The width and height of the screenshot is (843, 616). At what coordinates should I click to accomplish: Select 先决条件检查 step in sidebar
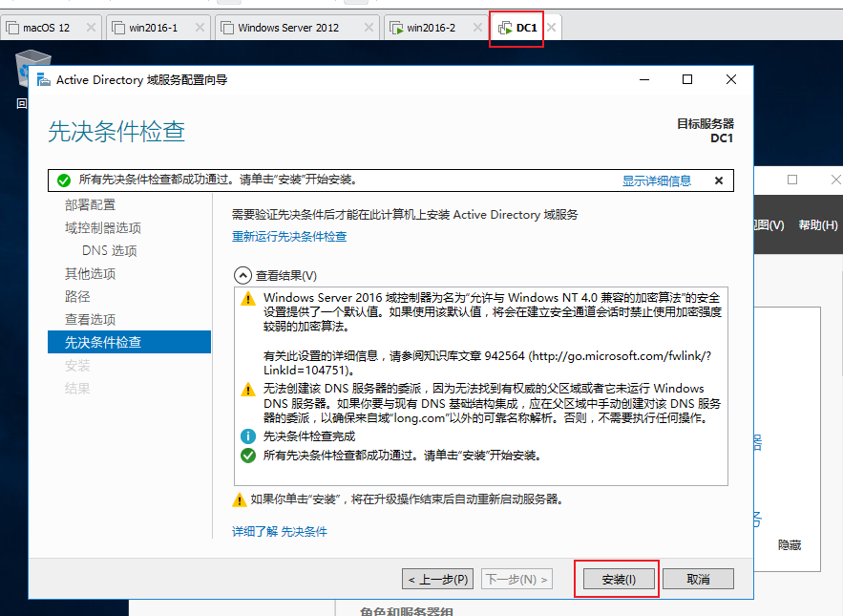pos(129,342)
